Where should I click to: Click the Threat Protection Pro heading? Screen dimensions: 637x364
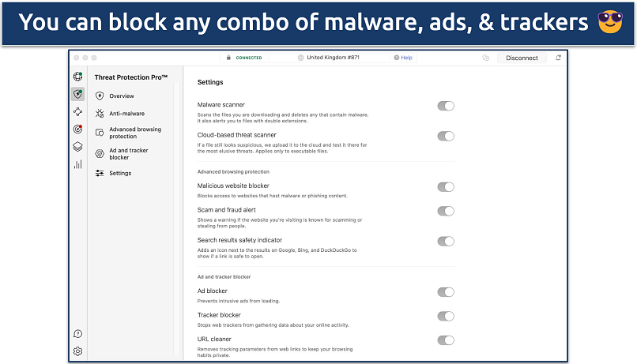pyautogui.click(x=131, y=77)
